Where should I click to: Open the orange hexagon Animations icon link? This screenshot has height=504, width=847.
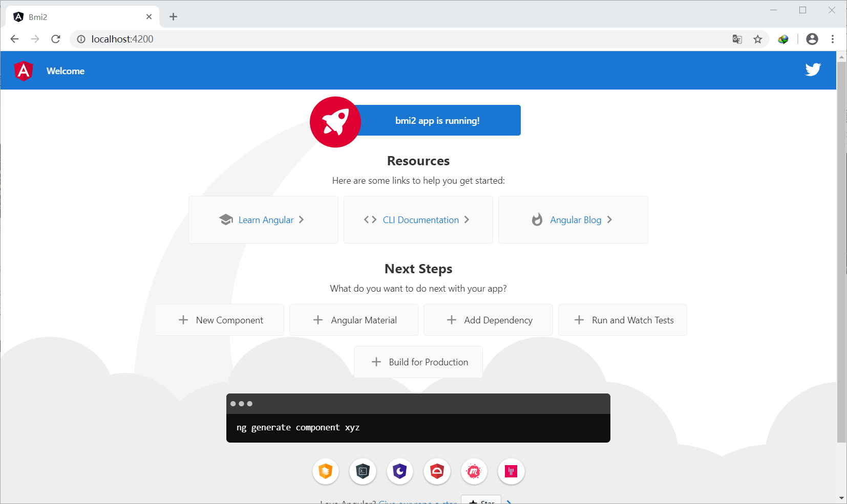(326, 471)
